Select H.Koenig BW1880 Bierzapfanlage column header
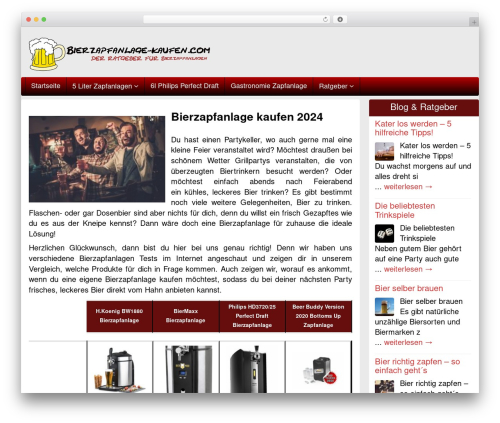This screenshot has width=500, height=423. [119, 316]
